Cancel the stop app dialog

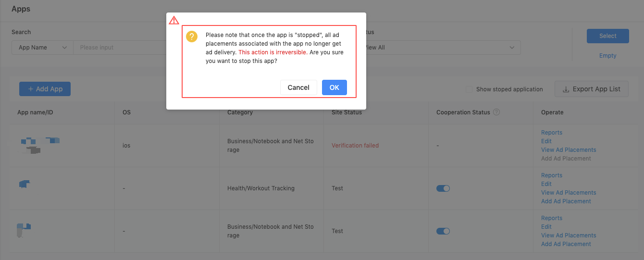point(298,87)
